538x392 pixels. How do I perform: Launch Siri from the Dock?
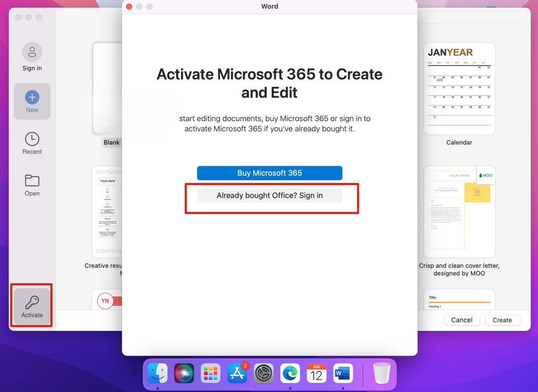184,373
